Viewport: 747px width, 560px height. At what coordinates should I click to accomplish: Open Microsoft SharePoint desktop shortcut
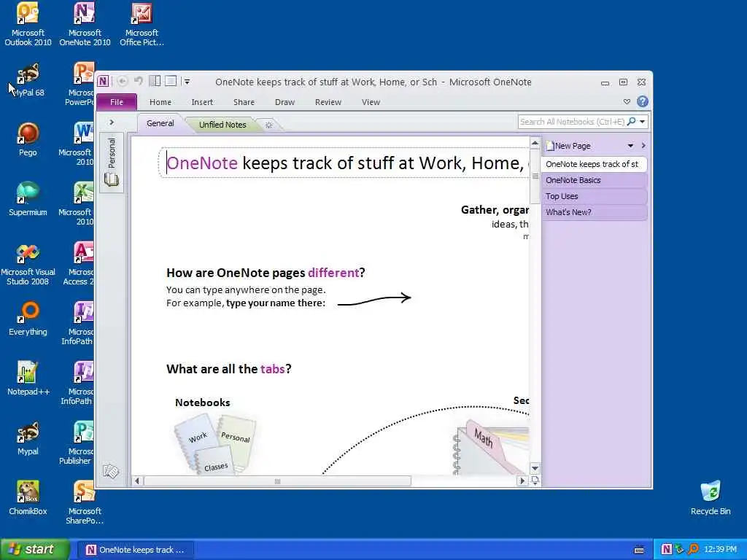(x=85, y=502)
